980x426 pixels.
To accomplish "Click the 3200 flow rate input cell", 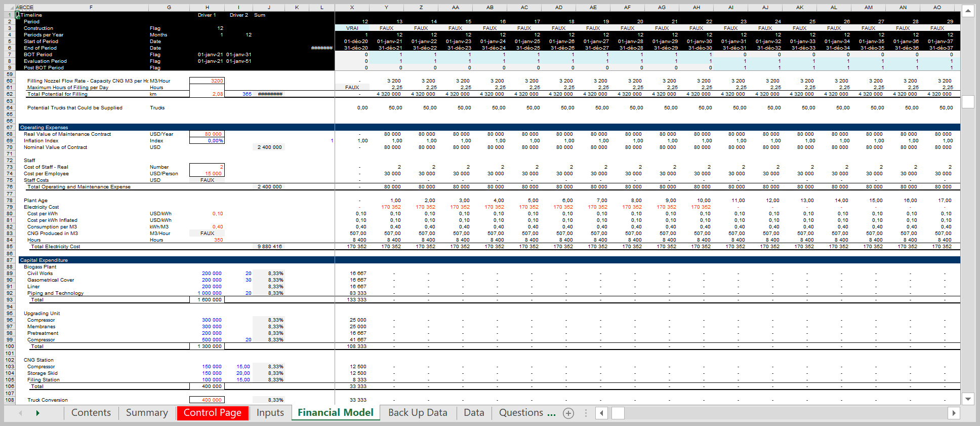I will (207, 81).
